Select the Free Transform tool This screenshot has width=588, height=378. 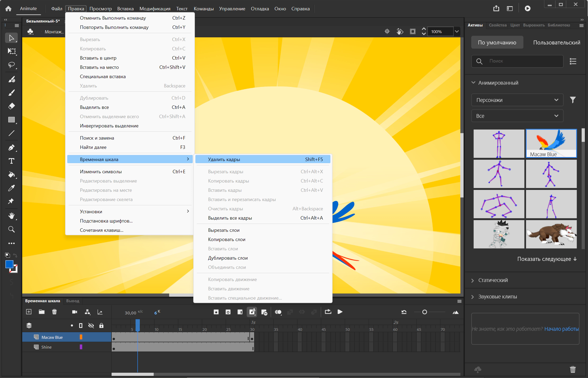coord(11,51)
